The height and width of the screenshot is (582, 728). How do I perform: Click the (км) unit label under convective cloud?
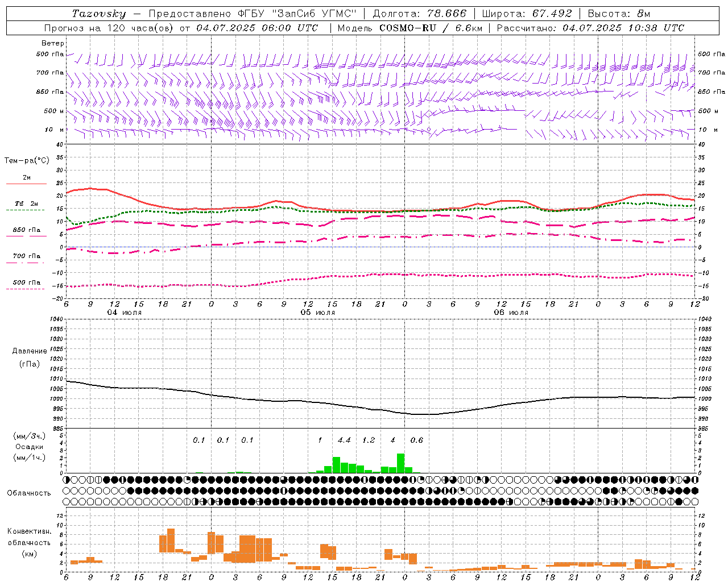(x=29, y=554)
